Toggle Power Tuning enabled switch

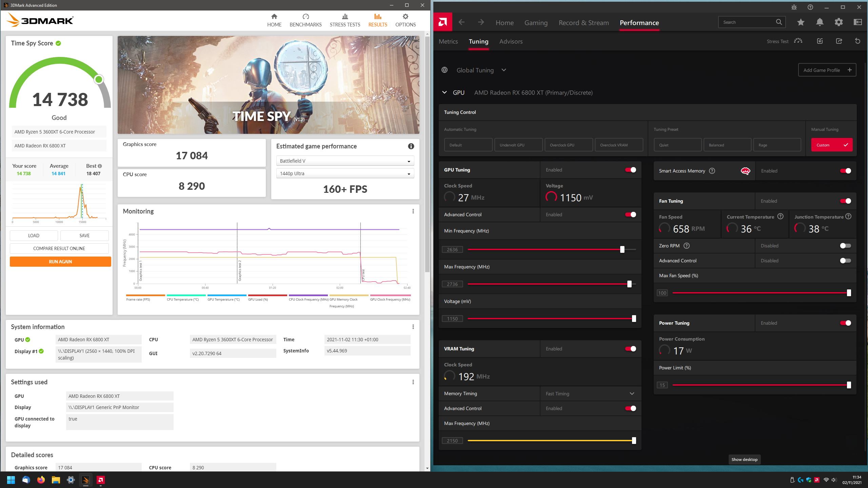tap(846, 323)
